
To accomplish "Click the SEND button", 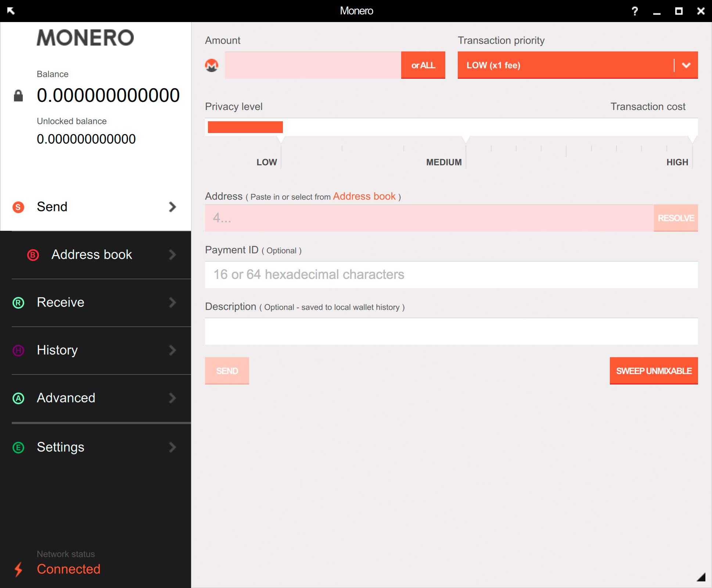I will (x=226, y=371).
